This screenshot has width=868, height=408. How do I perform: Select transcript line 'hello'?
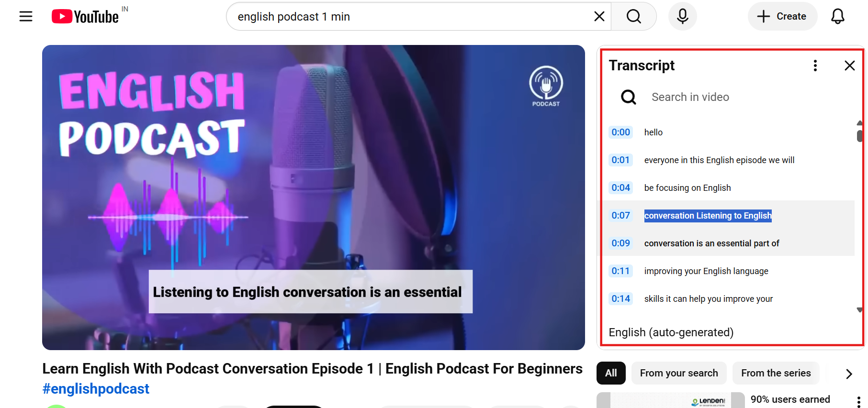(654, 132)
